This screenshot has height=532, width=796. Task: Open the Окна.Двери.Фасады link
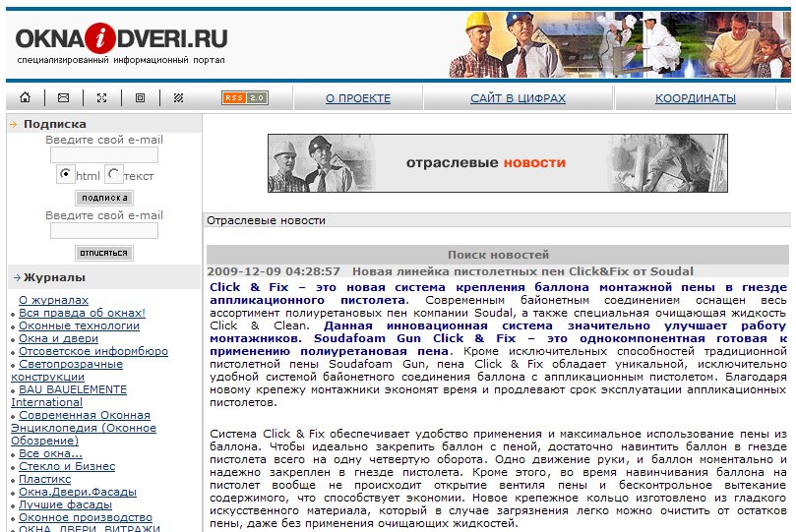click(77, 492)
